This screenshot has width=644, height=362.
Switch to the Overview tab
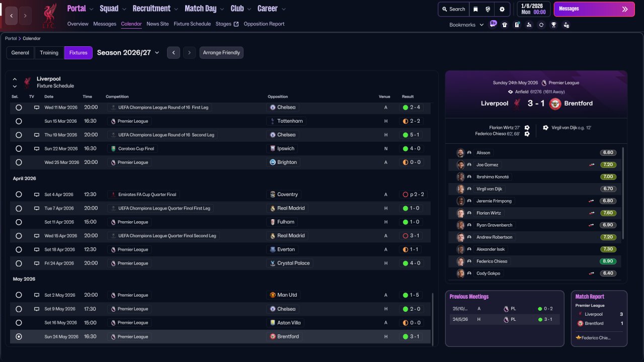(x=77, y=24)
